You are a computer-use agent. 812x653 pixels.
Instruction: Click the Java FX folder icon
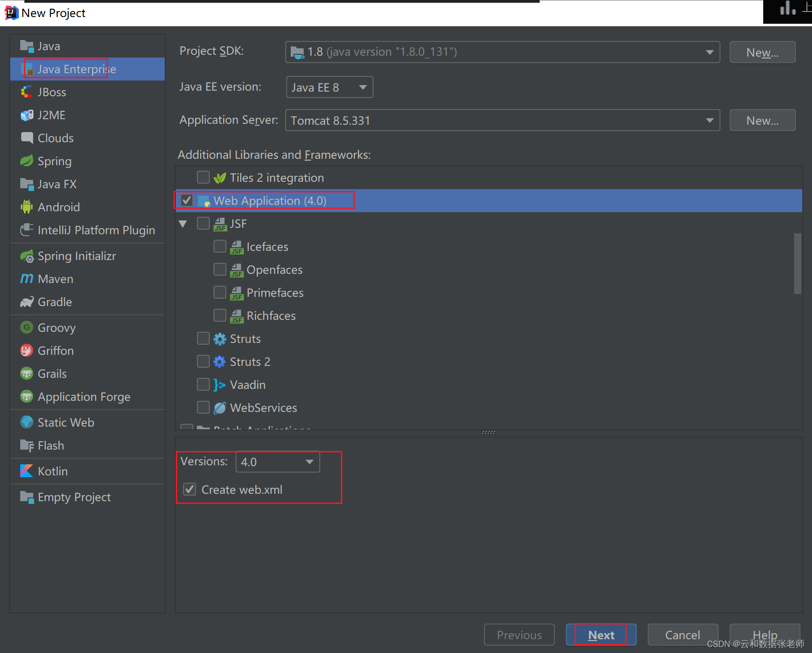(x=27, y=185)
